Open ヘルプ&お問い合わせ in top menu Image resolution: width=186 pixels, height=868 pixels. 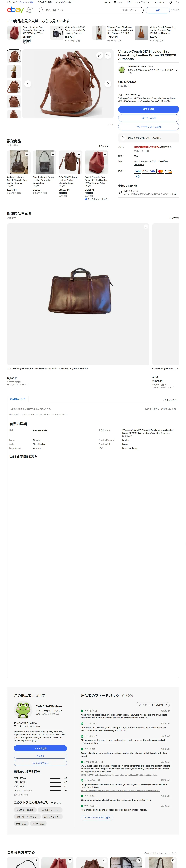[64, 2]
